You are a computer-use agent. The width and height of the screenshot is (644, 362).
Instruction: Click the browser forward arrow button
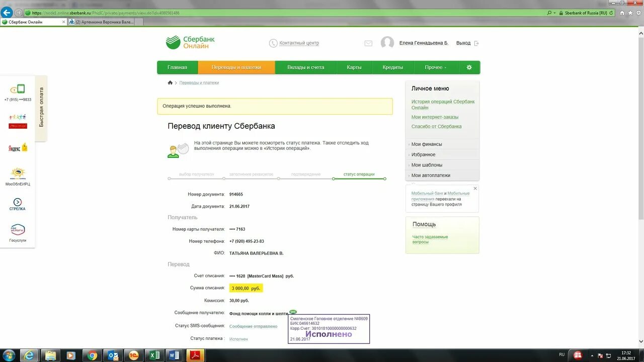(19, 13)
